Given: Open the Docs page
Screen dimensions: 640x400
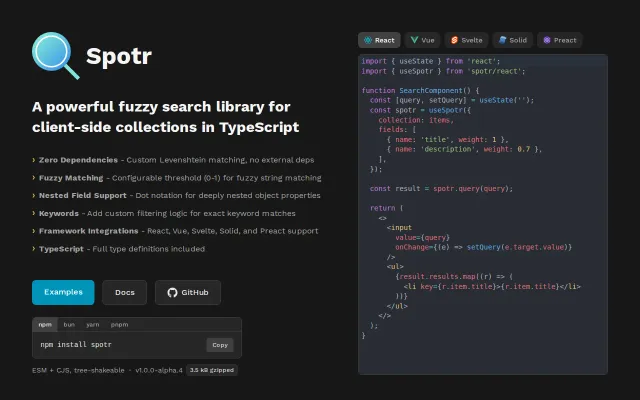Looking at the screenshot, I should (124, 292).
